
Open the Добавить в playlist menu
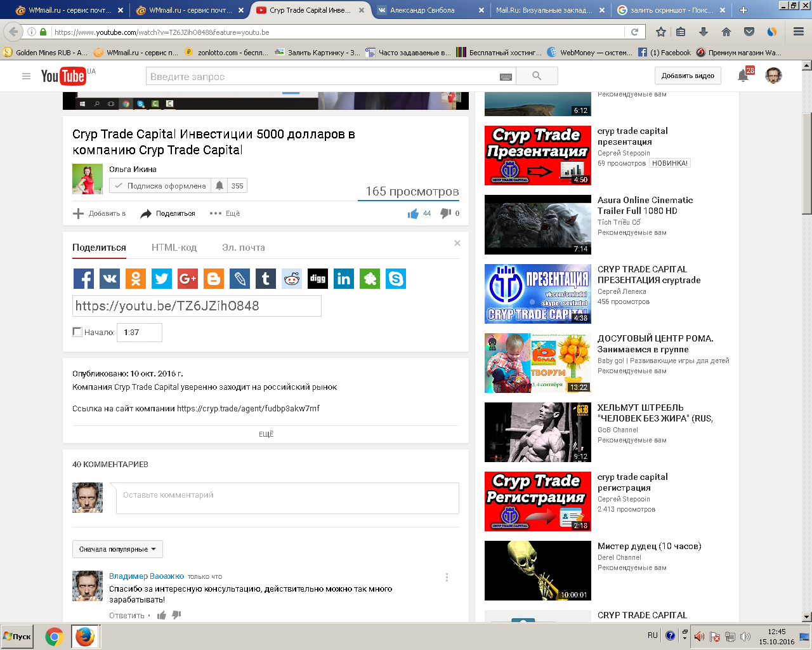point(100,213)
